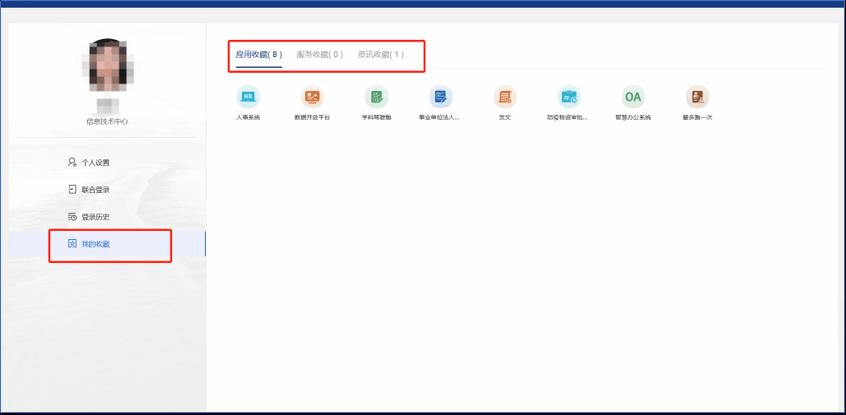This screenshot has width=846, height=415.
Task: Switch to the 资讯收藏 tab
Action: click(380, 54)
